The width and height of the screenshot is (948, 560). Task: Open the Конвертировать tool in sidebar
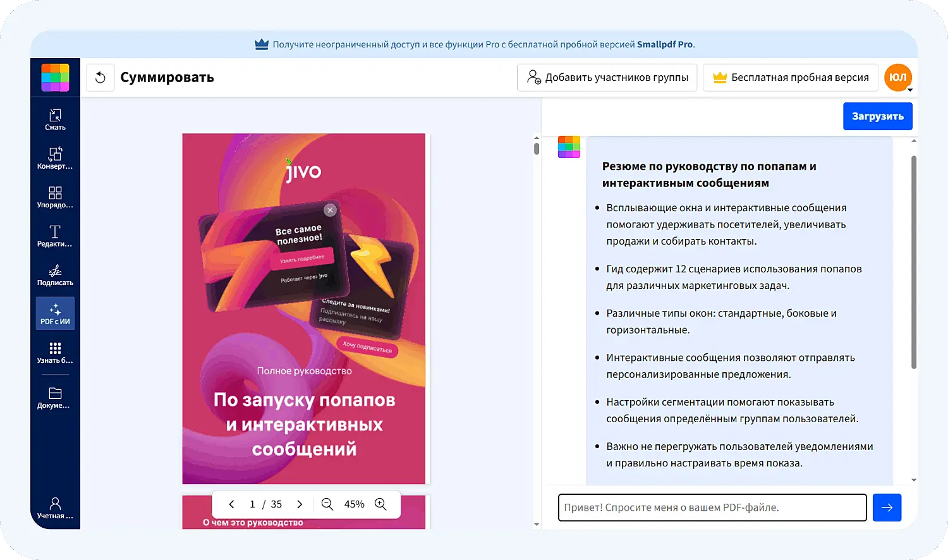55,158
